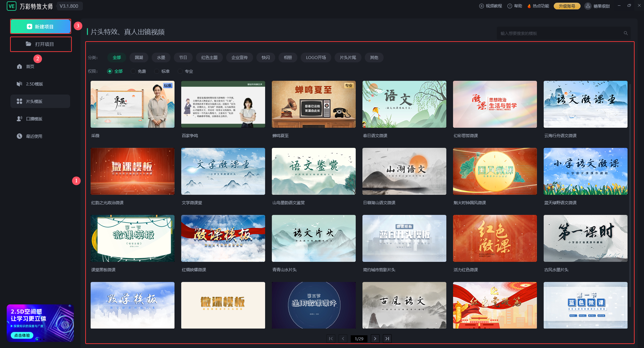Filter templates by 水墨 category
Viewport: 644px width, 348px height.
161,58
